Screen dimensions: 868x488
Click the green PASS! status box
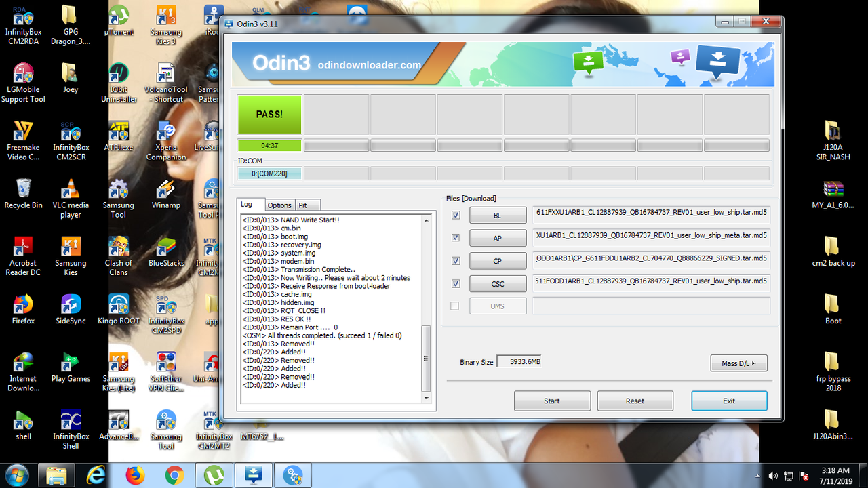coord(269,114)
